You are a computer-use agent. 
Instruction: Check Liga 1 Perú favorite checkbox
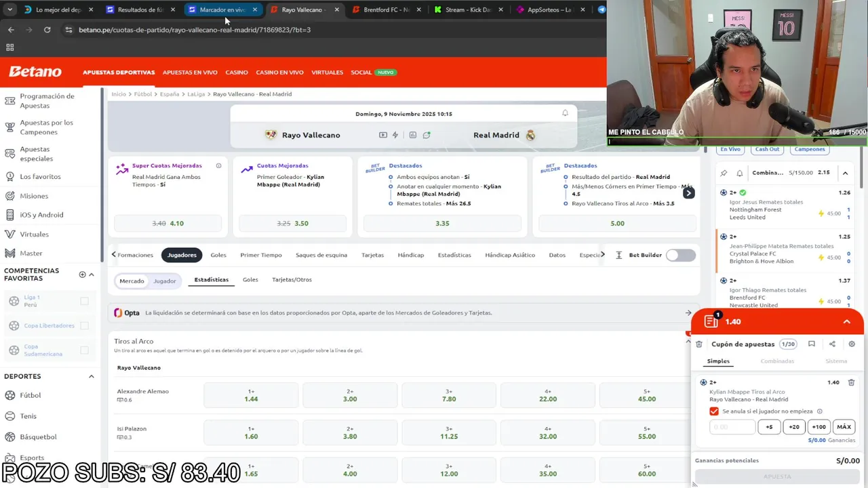84,301
